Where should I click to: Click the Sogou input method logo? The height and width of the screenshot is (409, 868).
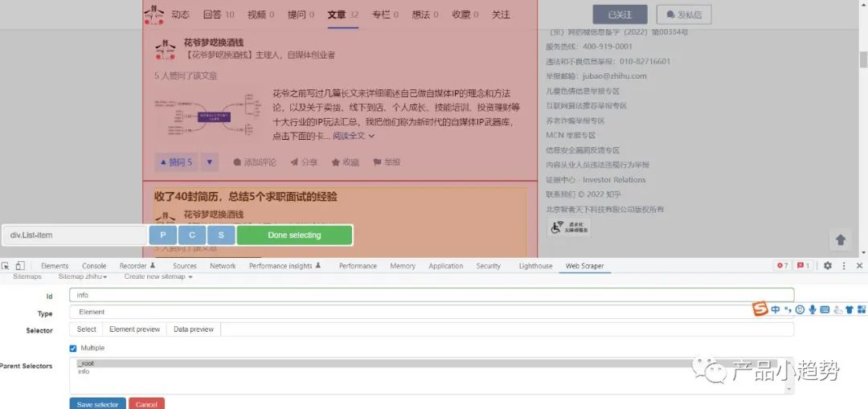[760, 309]
